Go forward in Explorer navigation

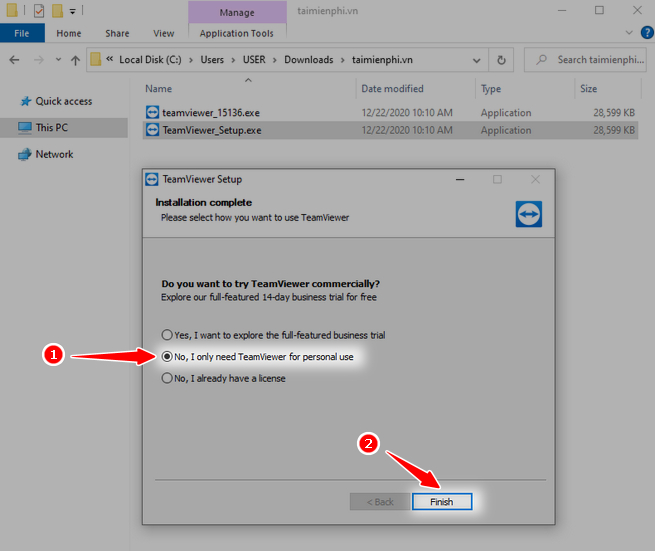[38, 60]
